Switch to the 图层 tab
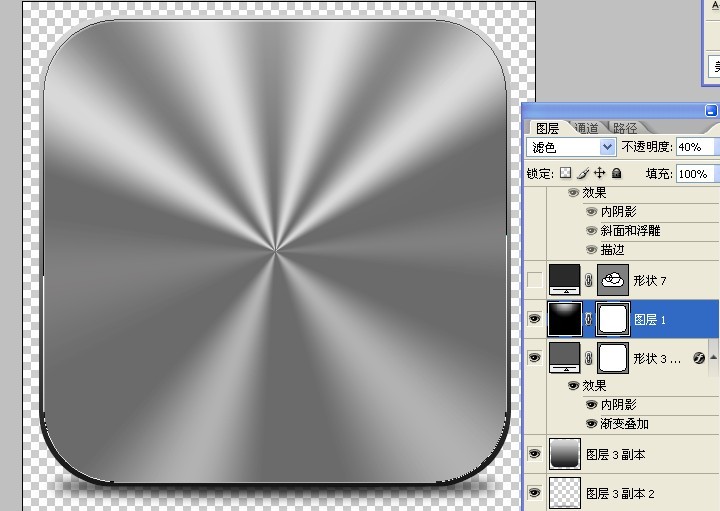The image size is (720, 511). click(x=547, y=128)
